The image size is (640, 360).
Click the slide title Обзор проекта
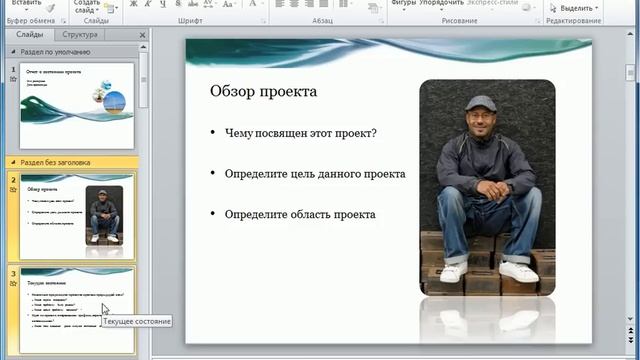point(263,91)
